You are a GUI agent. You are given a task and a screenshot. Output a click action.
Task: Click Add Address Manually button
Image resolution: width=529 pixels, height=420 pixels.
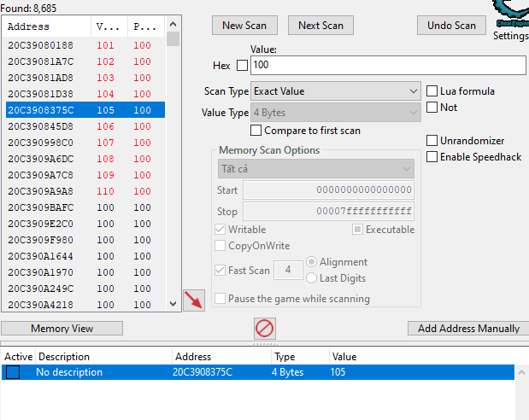468,329
